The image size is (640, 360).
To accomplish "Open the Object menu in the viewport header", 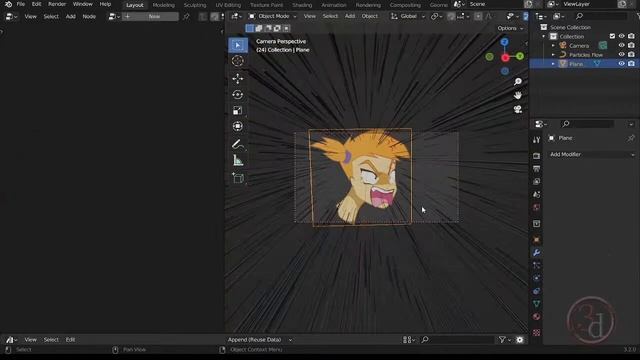I will tap(370, 16).
